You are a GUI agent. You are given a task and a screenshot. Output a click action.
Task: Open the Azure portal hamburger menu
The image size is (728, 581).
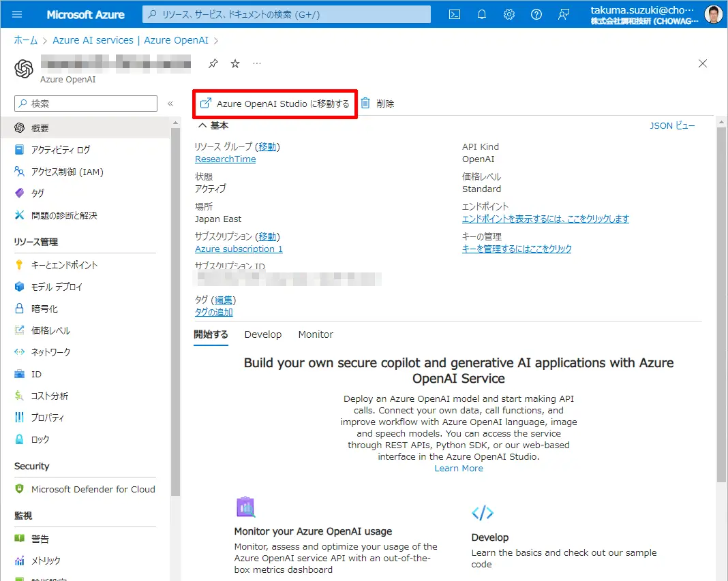(x=17, y=14)
